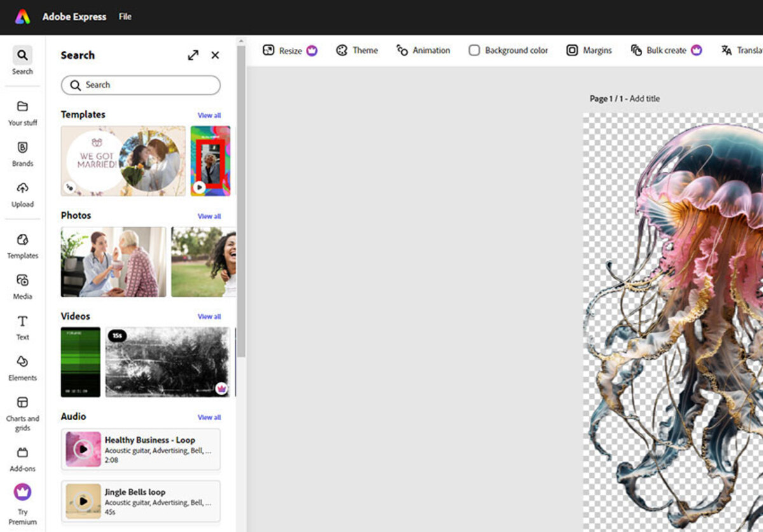Play the Healthy Business - Loop audio track

tap(83, 450)
